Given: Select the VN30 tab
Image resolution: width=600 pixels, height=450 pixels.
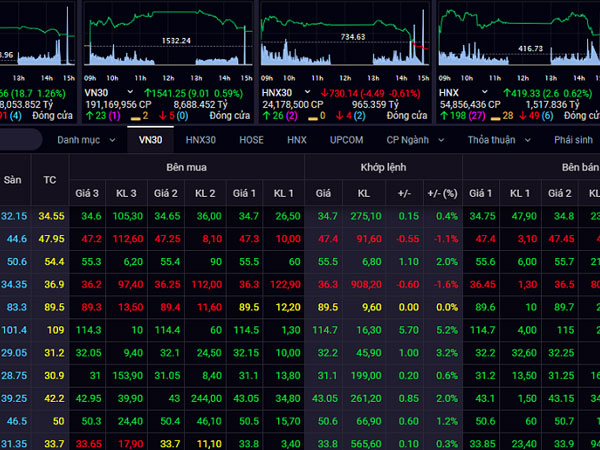Looking at the screenshot, I should click(x=150, y=140).
